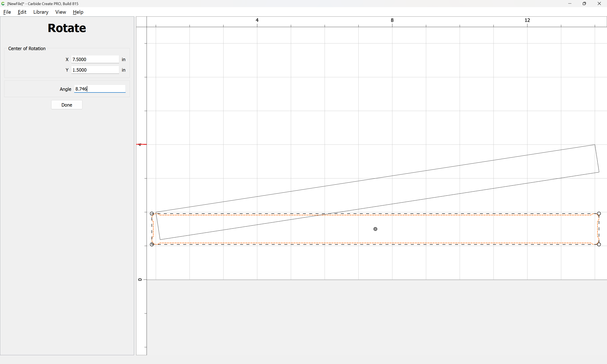Screen dimensions: 607x364
Task: Click the 'Rotate' panel heading
Action: (x=67, y=28)
